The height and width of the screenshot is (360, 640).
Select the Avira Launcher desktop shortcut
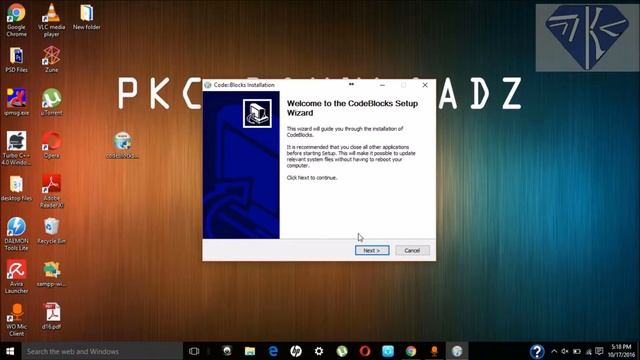coord(16,276)
